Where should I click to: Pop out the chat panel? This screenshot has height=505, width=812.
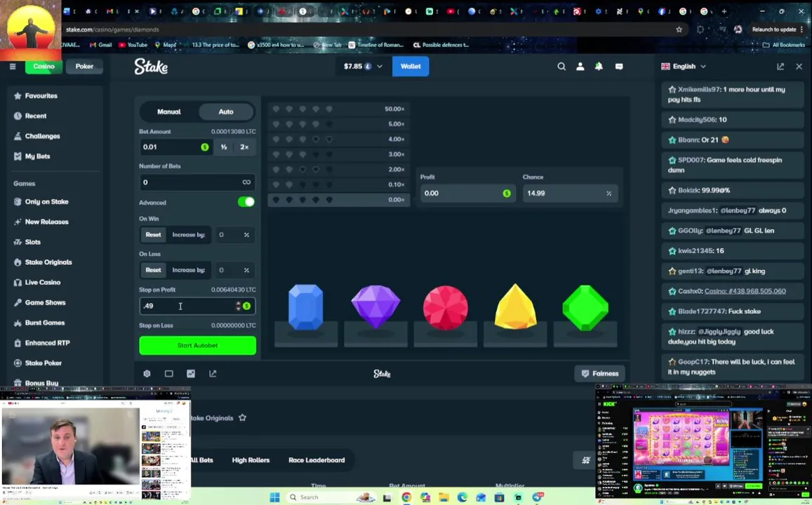pos(780,66)
